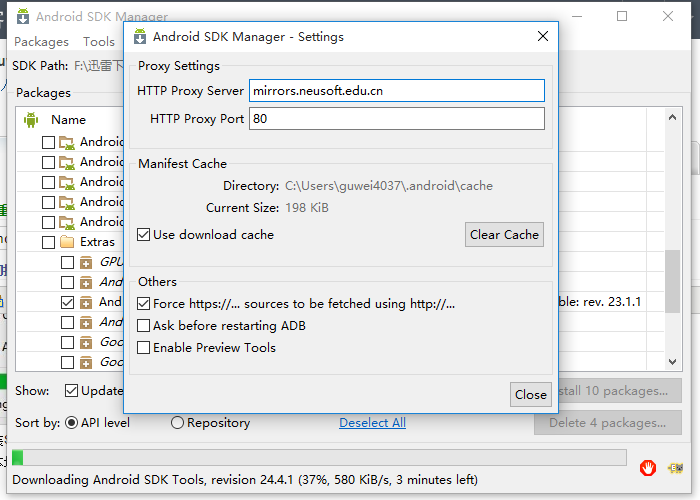
Task: Click Delete 4 packages button
Action: [608, 422]
